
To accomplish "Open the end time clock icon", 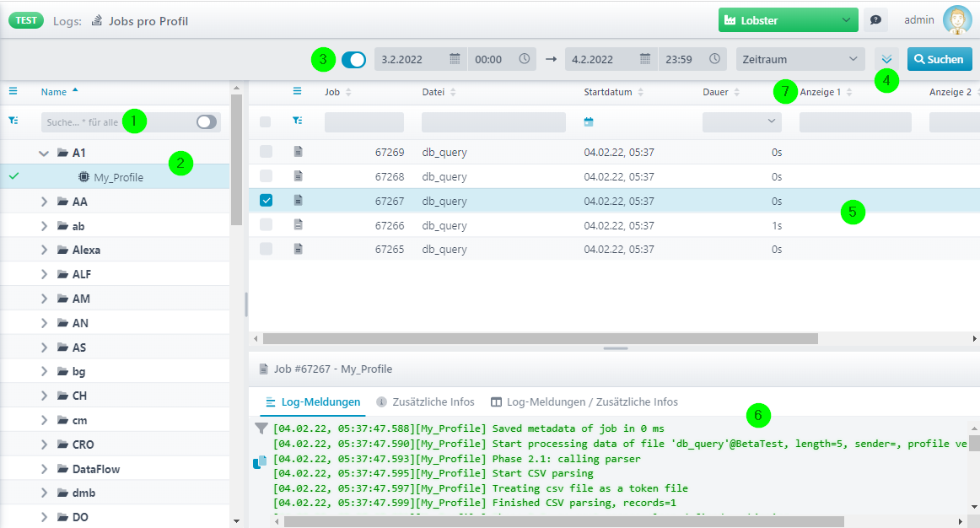I will pos(714,59).
